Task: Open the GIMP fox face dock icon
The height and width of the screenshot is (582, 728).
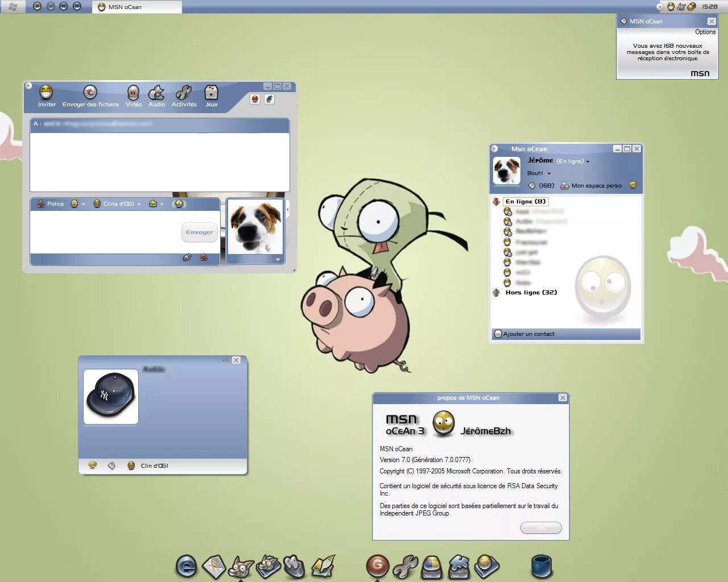Action: pyautogui.click(x=241, y=566)
